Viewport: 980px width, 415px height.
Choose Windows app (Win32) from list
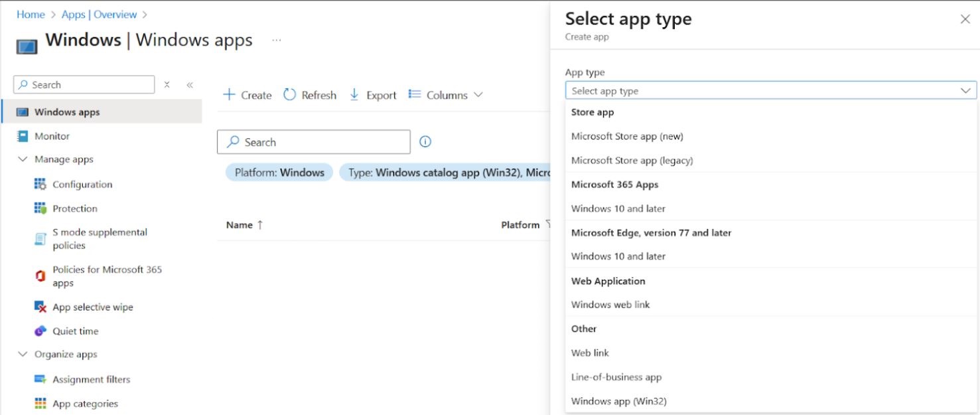[x=618, y=401]
